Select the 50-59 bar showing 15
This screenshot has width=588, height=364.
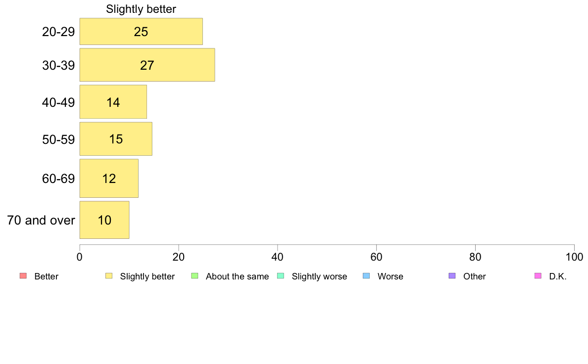pos(116,138)
